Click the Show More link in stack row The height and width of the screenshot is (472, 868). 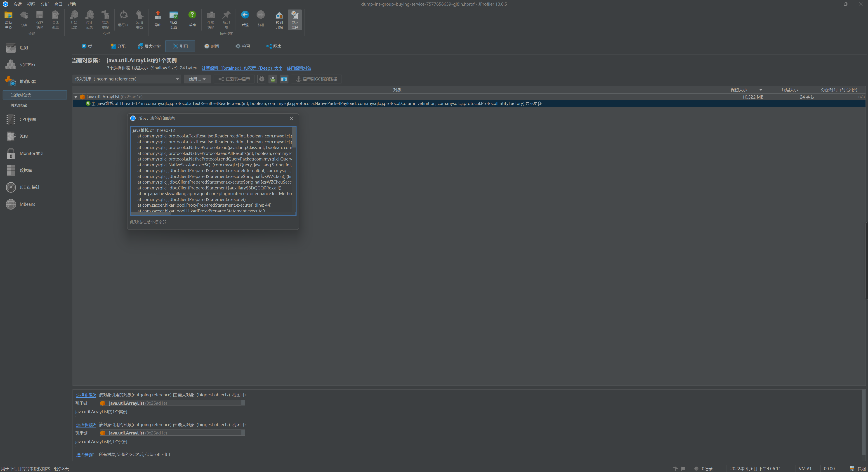[533, 104]
